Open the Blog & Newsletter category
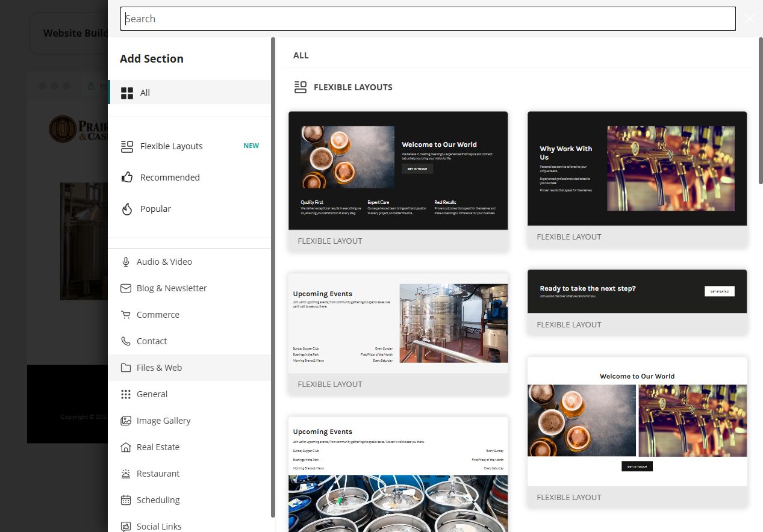Screen dimensions: 763x532 coord(189,288)
